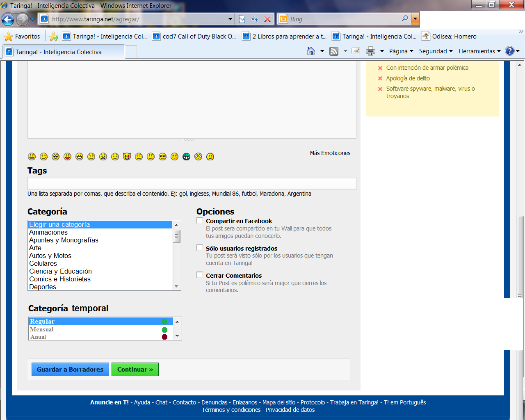Insert the bulging-eyes emoticon
Screen dimensions: 525x420
click(x=198, y=157)
